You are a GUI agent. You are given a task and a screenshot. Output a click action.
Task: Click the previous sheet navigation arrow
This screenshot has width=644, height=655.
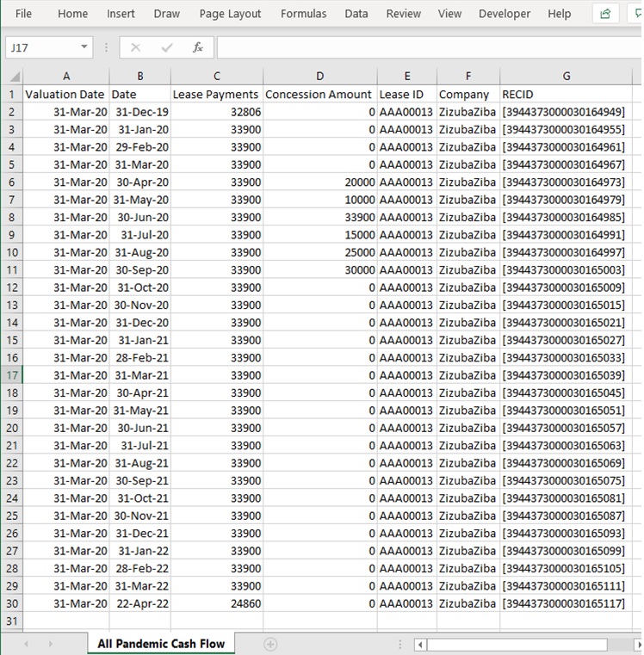tap(26, 644)
